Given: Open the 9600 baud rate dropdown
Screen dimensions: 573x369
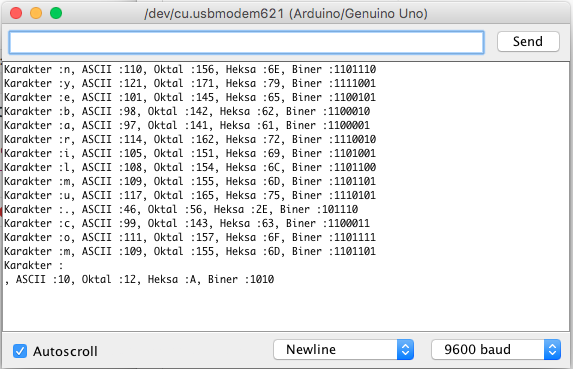Looking at the screenshot, I should [496, 350].
